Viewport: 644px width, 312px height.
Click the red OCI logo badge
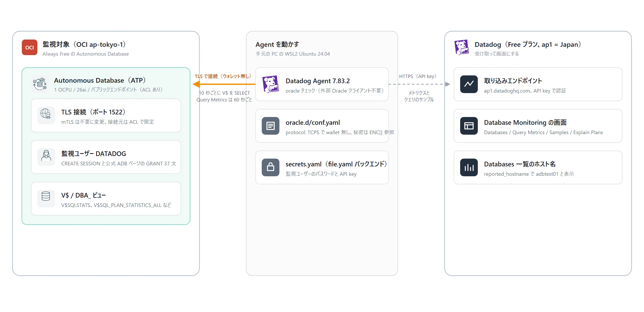pyautogui.click(x=30, y=47)
